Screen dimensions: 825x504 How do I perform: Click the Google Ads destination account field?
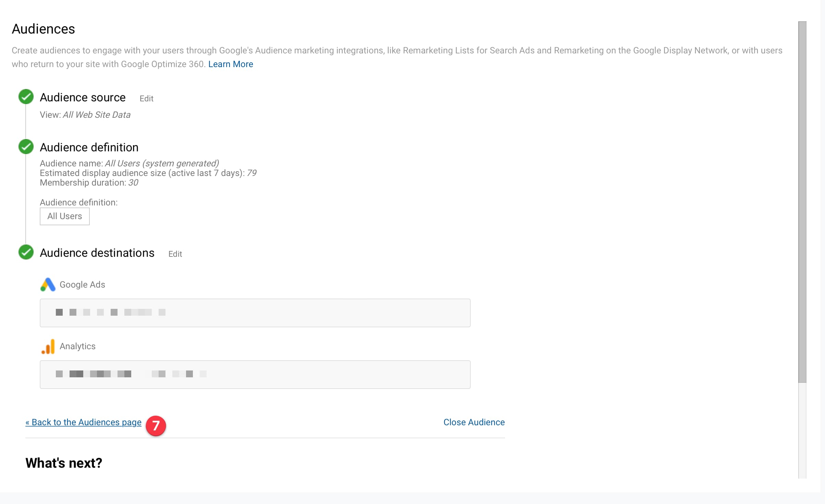[x=255, y=313]
